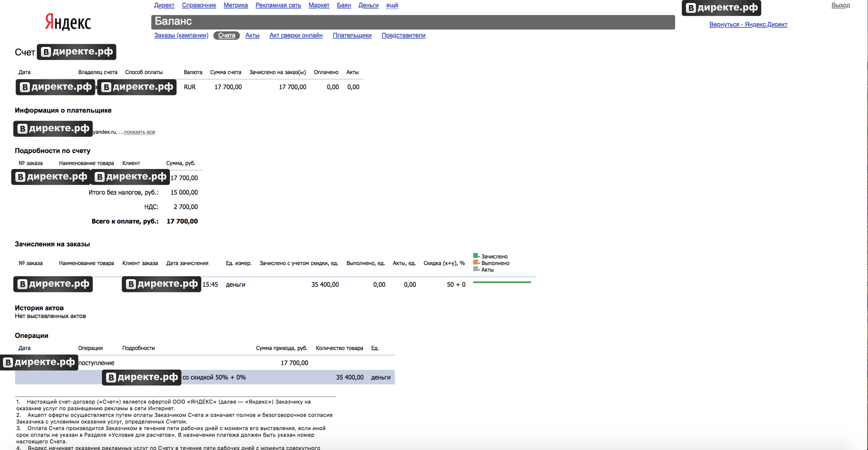This screenshot has height=450, width=868.
Task: Click the Способ оплаты column header
Action: click(144, 72)
